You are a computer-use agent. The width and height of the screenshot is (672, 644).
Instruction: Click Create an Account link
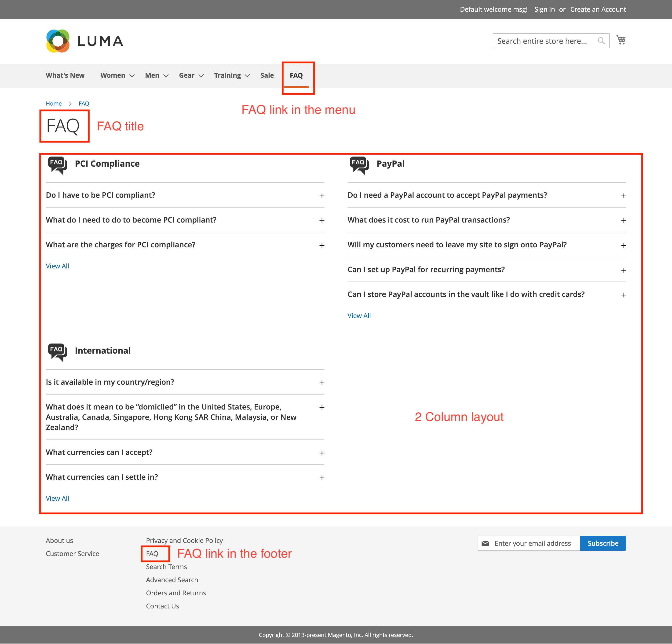pyautogui.click(x=598, y=9)
